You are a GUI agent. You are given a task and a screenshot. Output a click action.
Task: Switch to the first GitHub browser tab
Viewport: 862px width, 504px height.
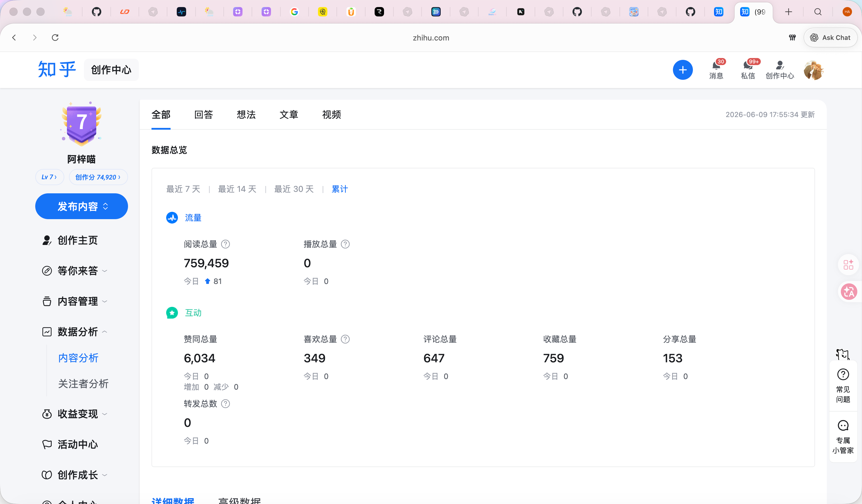pos(97,12)
